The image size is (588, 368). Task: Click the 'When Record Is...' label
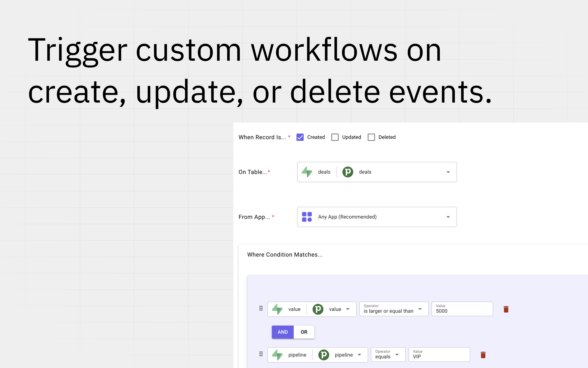(262, 137)
